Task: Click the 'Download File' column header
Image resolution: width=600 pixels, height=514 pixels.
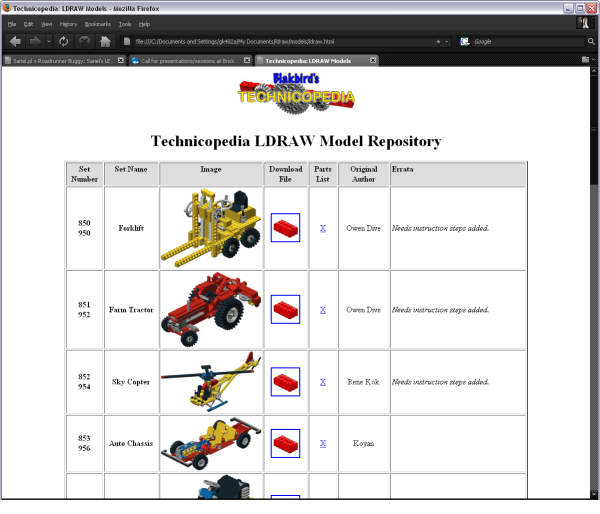Action: point(285,174)
